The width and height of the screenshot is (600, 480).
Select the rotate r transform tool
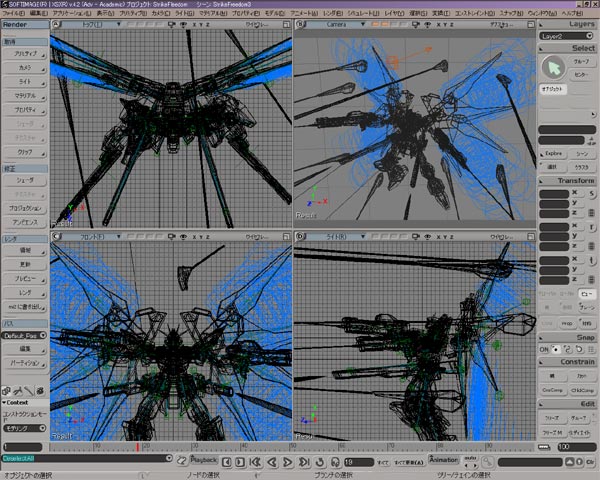pos(592,227)
